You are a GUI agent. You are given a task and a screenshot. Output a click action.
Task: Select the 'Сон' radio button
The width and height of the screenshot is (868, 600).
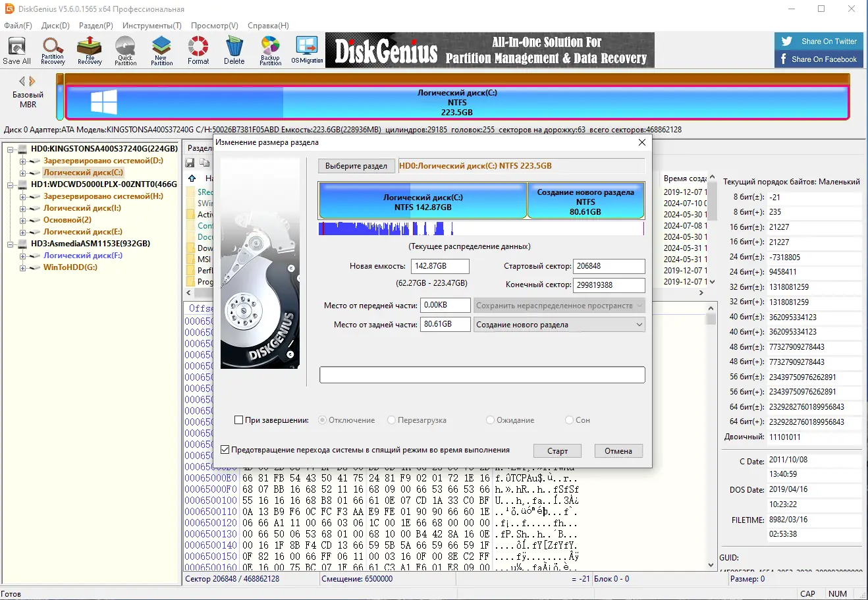point(570,420)
